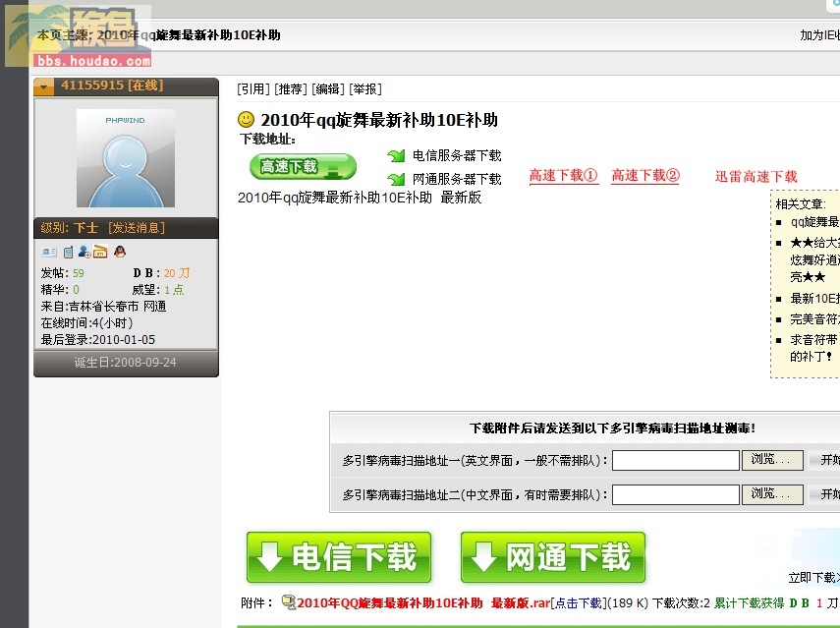The height and width of the screenshot is (628, 840).
Task: Click the 级别: 下士 rank label
Action: click(70, 228)
